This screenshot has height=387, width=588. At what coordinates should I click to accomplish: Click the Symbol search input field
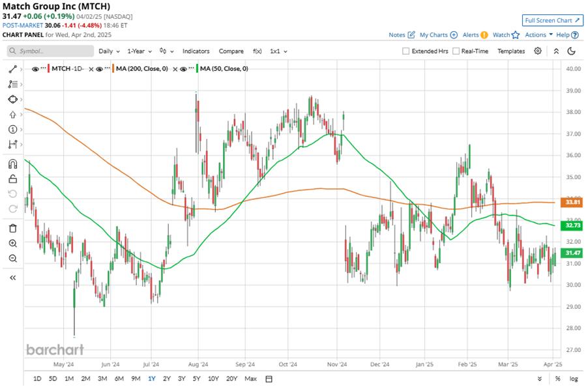pyautogui.click(x=51, y=51)
